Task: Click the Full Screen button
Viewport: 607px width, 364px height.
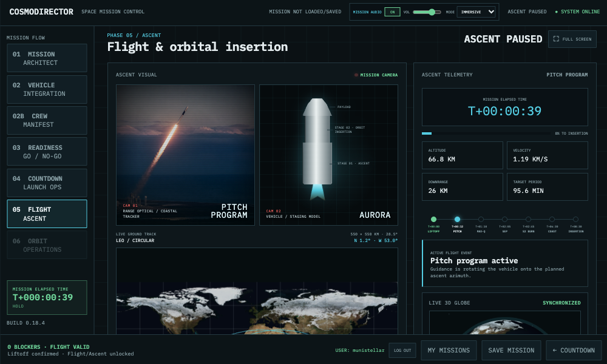Action: point(572,39)
